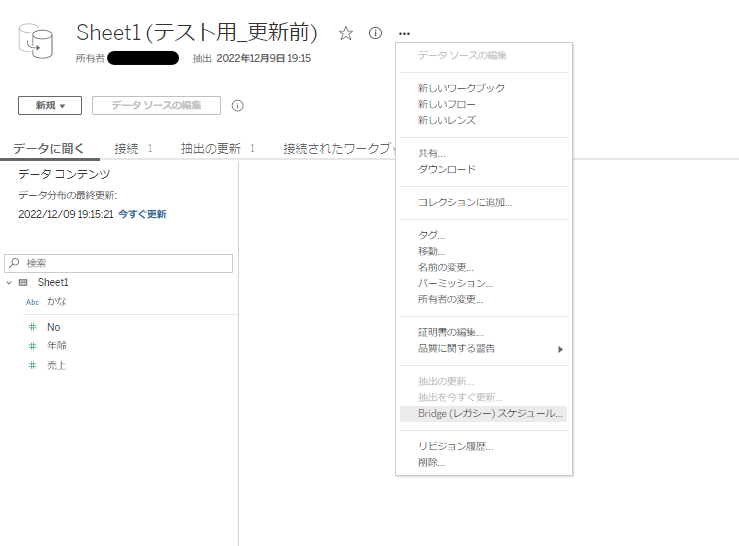Click the favorite star icon

coord(346,33)
